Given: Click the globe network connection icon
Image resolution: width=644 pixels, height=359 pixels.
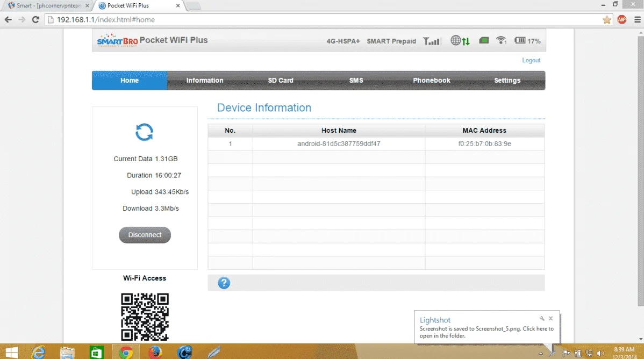Looking at the screenshot, I should pyautogui.click(x=460, y=41).
